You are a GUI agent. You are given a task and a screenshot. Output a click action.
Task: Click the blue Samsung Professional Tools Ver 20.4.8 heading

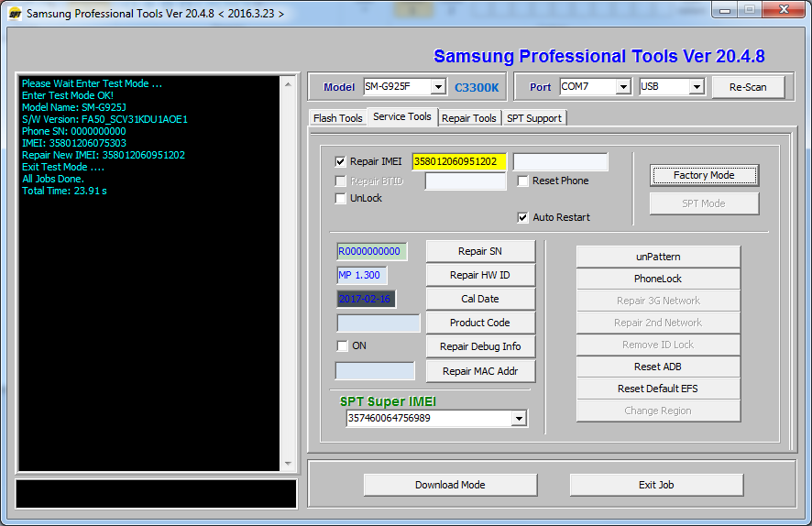(x=599, y=56)
